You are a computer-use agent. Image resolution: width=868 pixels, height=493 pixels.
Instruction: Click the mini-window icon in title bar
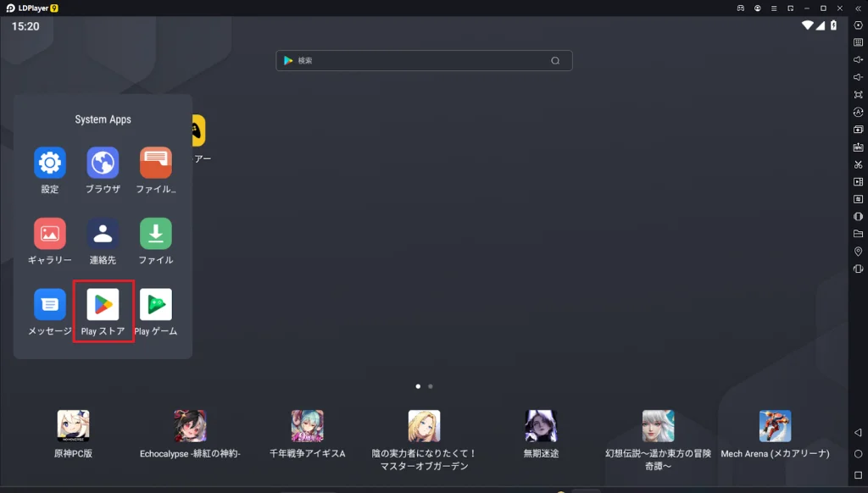(791, 8)
